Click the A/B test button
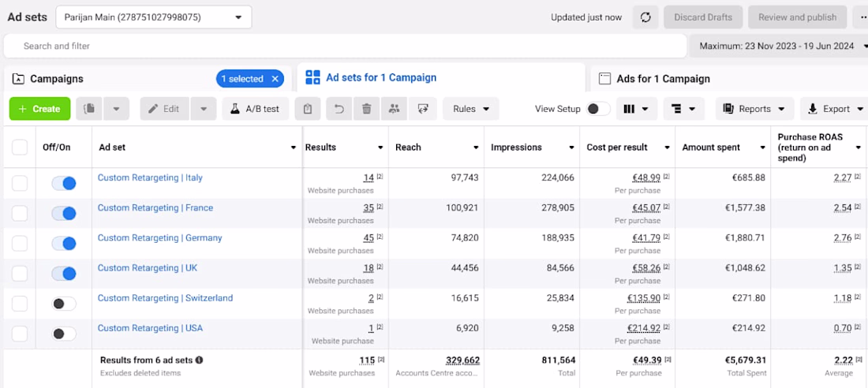 (x=256, y=109)
